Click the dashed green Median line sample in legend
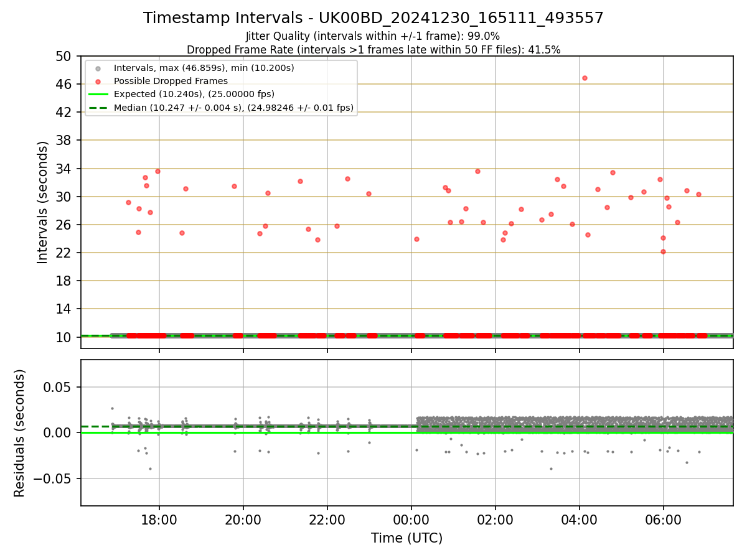The width and height of the screenshot is (747, 560). click(x=98, y=108)
